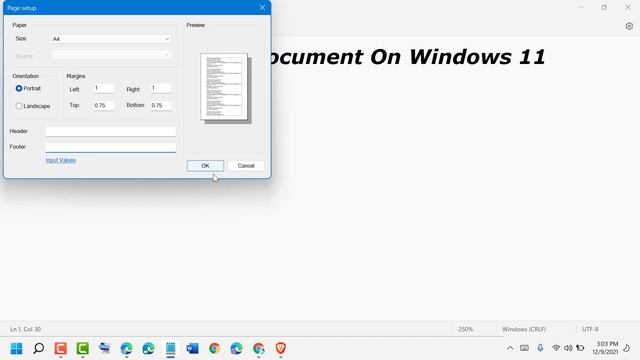Maximize the Notepad window
Image resolution: width=640 pixels, height=360 pixels.
[604, 7]
